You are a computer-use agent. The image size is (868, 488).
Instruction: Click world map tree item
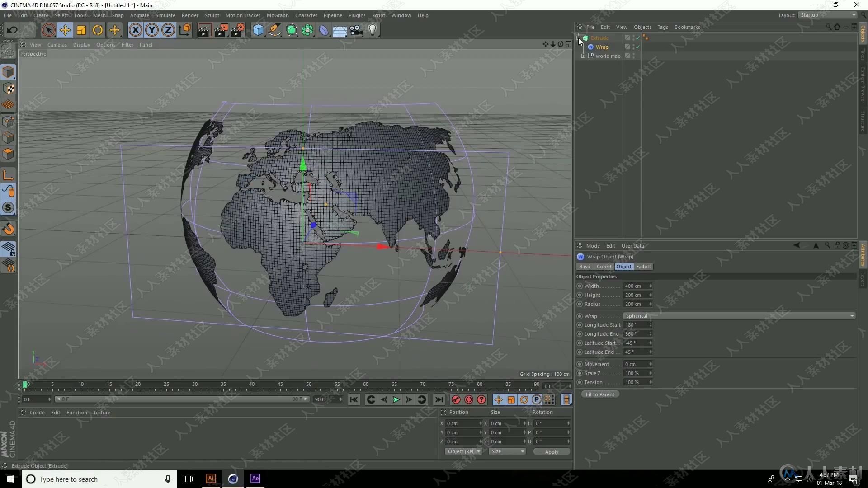pyautogui.click(x=608, y=56)
